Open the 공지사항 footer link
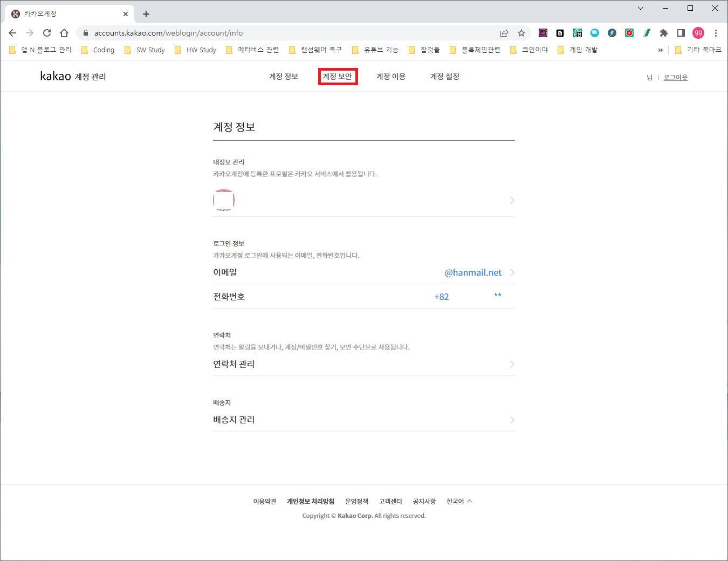Viewport: 728px width, 561px height. coord(424,501)
